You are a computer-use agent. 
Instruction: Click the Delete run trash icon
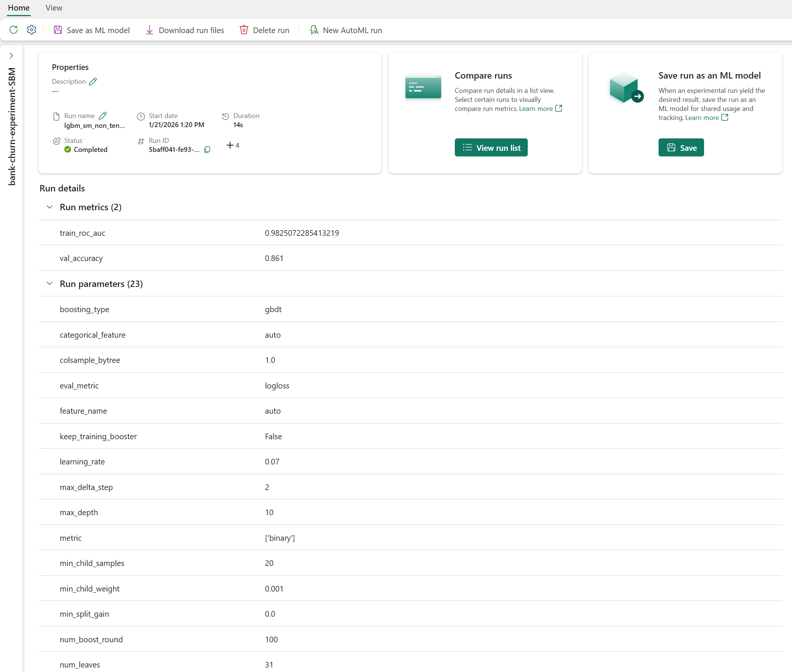[x=244, y=30]
